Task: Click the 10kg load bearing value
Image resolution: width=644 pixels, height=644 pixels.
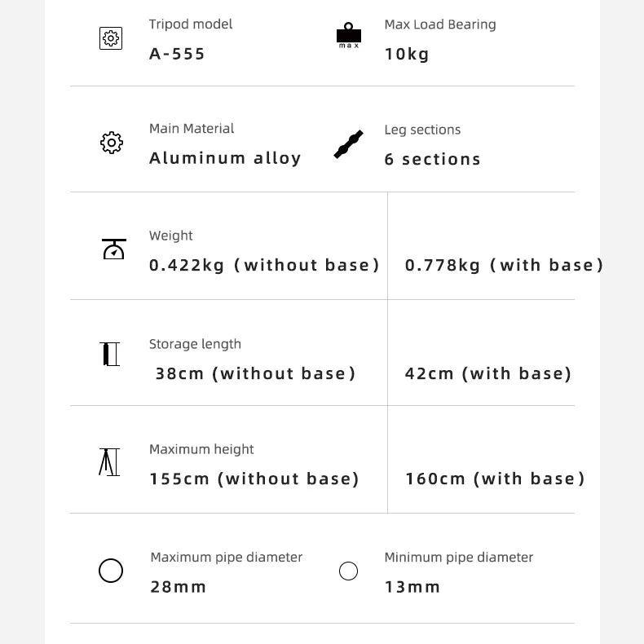Action: 407,55
